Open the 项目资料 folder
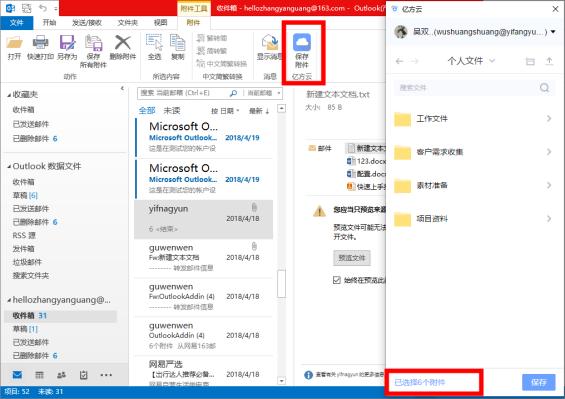This screenshot has width=565, height=399. (x=473, y=219)
